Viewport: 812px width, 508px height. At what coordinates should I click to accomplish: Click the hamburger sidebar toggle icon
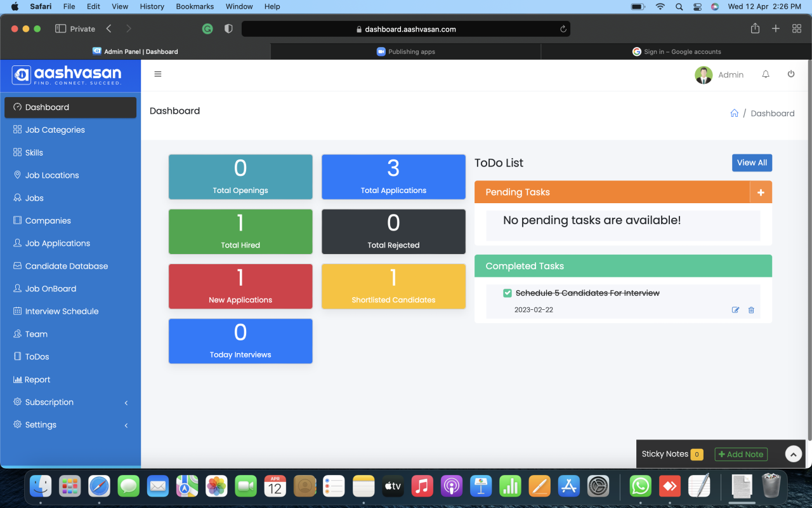click(x=158, y=74)
